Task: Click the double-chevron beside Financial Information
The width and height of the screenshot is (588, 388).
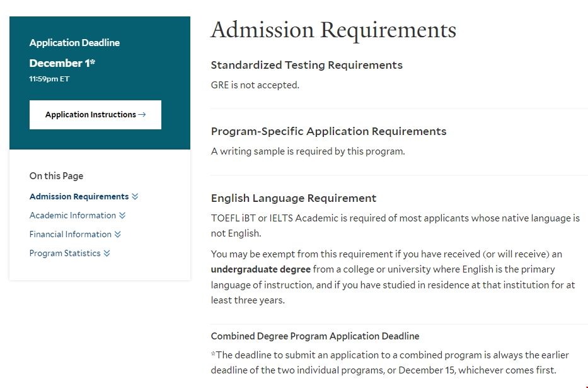Action: (118, 235)
